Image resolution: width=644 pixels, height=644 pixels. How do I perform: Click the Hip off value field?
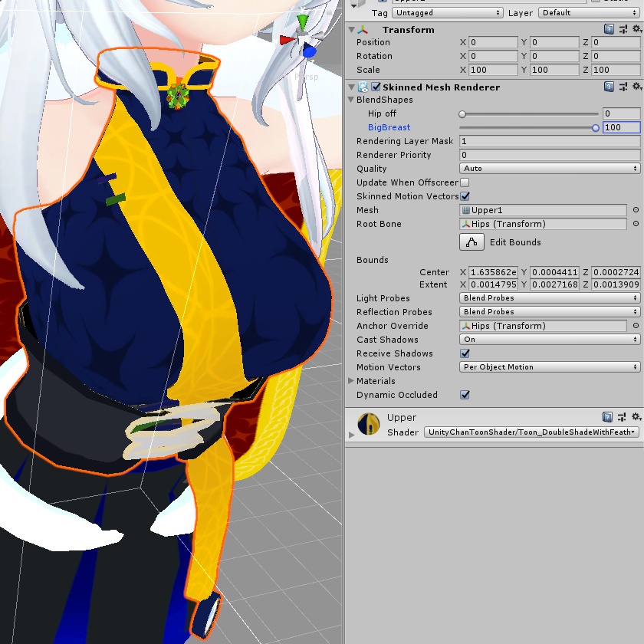(622, 113)
